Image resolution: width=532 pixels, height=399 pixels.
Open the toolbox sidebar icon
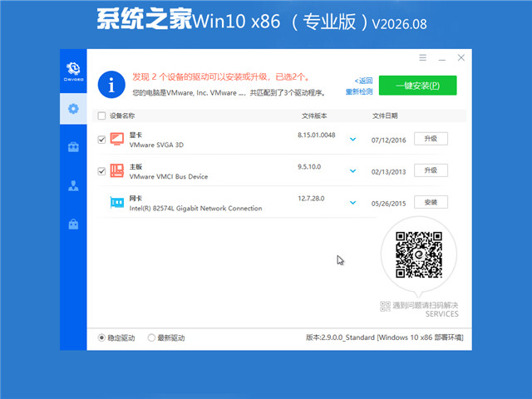tap(73, 147)
